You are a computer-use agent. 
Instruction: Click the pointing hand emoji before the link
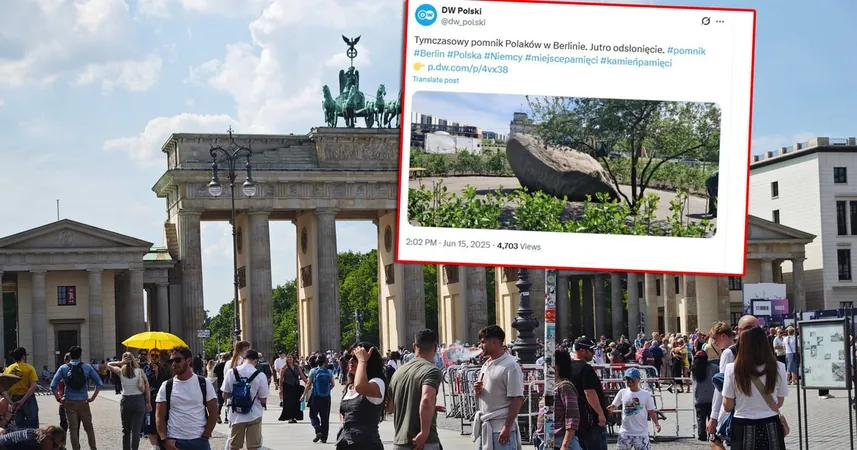[x=419, y=67]
